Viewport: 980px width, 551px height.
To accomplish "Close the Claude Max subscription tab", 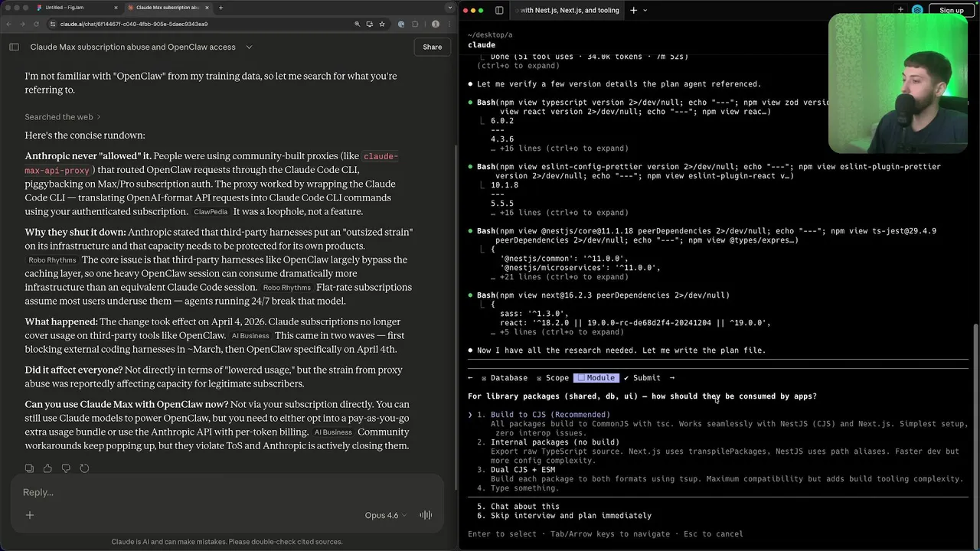I will [x=207, y=8].
